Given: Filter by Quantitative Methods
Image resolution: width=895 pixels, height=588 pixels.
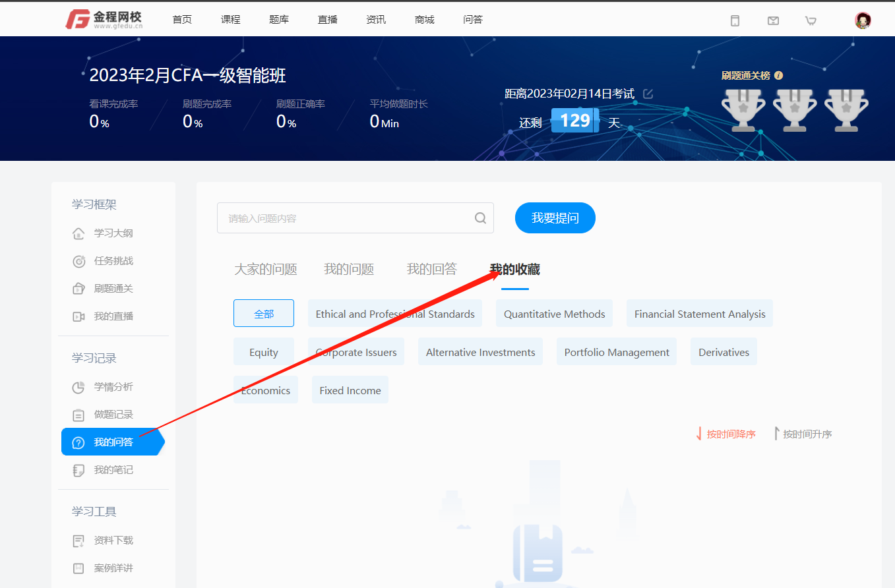Looking at the screenshot, I should pos(554,314).
